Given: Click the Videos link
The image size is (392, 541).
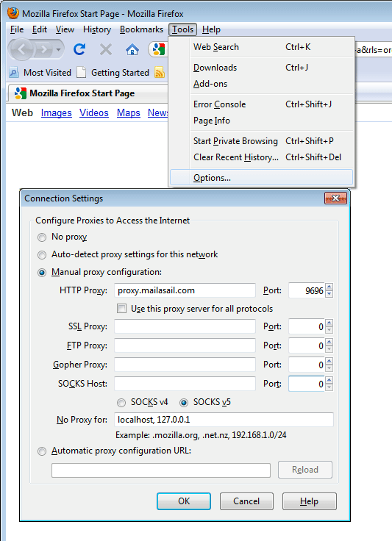Looking at the screenshot, I should [94, 112].
